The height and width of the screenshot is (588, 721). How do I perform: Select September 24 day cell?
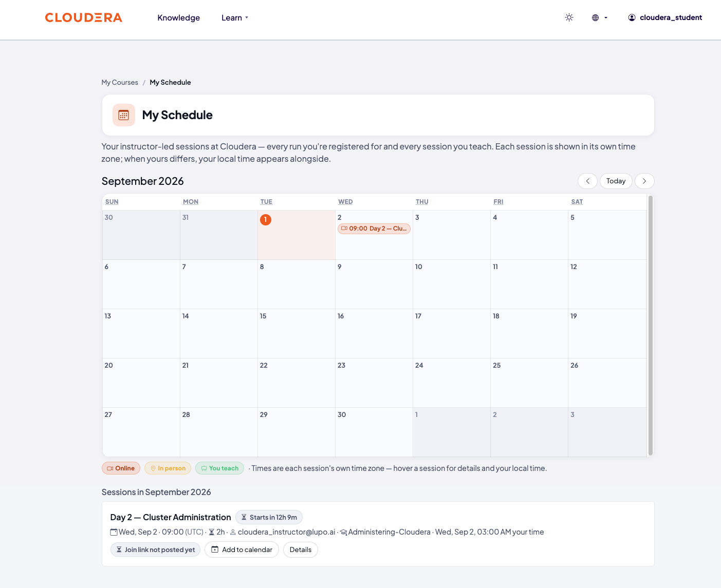click(452, 383)
